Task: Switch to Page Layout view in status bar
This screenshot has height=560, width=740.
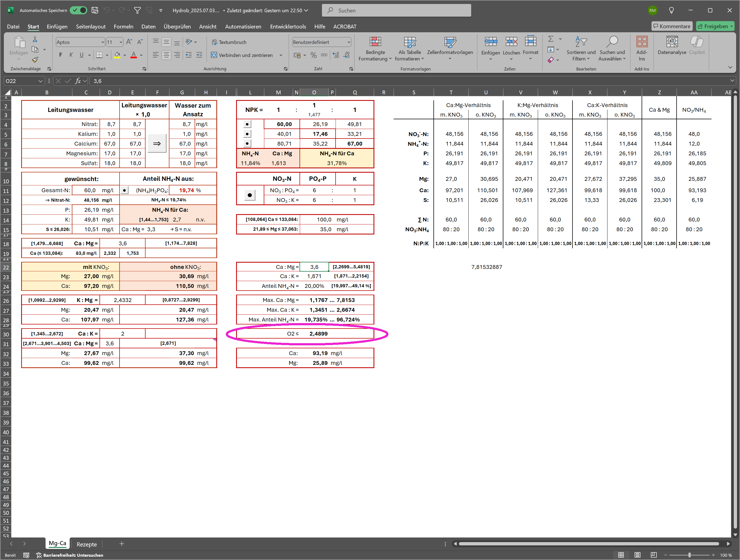Action: (638, 555)
